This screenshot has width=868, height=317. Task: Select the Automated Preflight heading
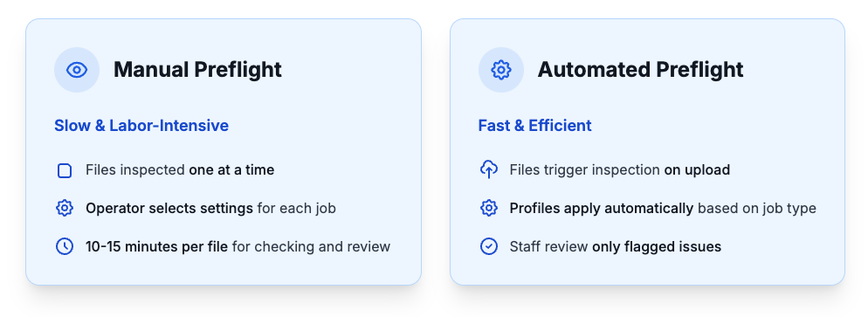point(640,70)
